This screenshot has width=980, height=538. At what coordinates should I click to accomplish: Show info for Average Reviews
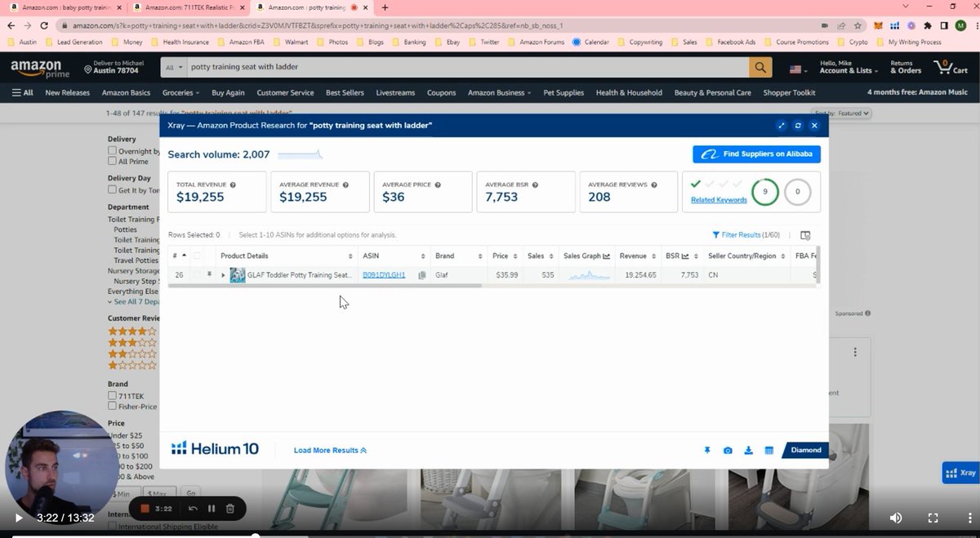pos(653,185)
